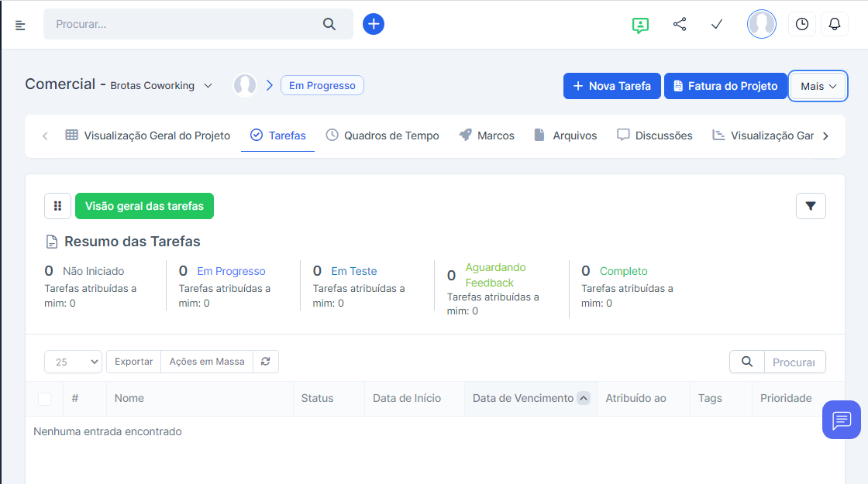Open the floating chat bubble button
The width and height of the screenshot is (868, 484).
tap(842, 420)
